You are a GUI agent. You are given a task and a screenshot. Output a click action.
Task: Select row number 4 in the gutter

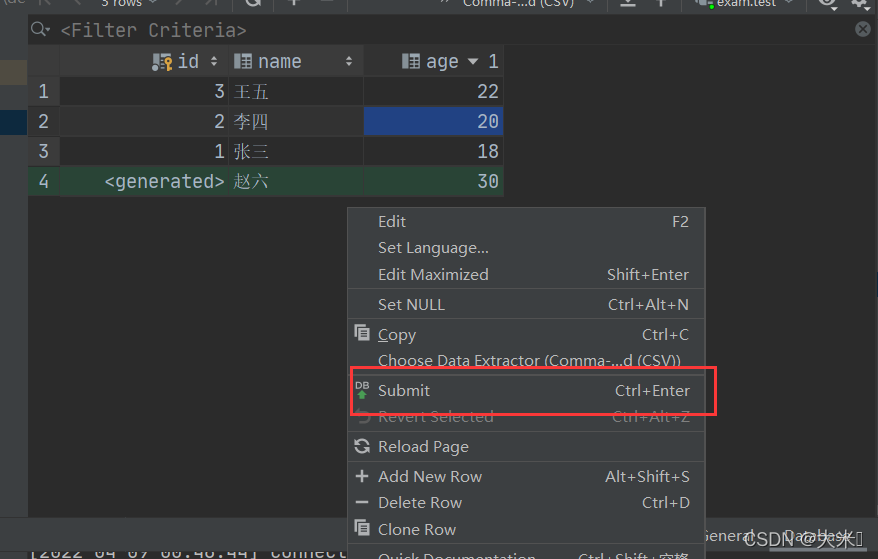coord(44,181)
